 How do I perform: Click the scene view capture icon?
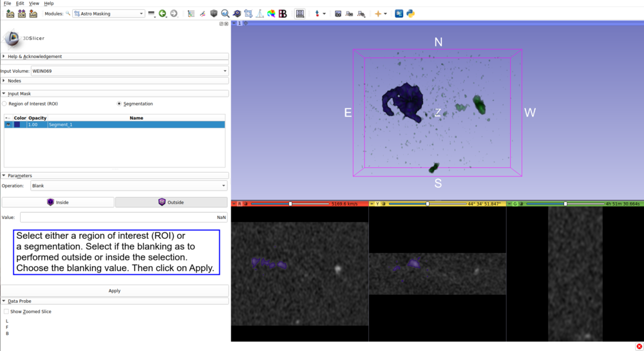tap(349, 14)
